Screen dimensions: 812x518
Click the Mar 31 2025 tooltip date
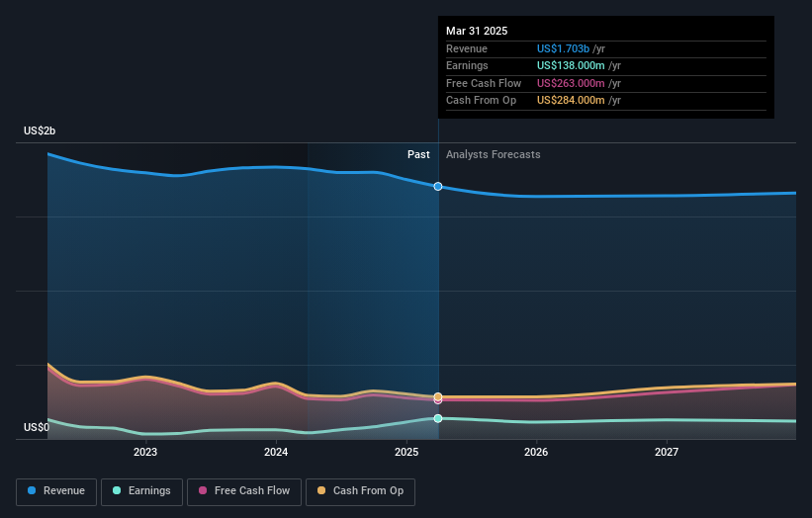click(477, 31)
